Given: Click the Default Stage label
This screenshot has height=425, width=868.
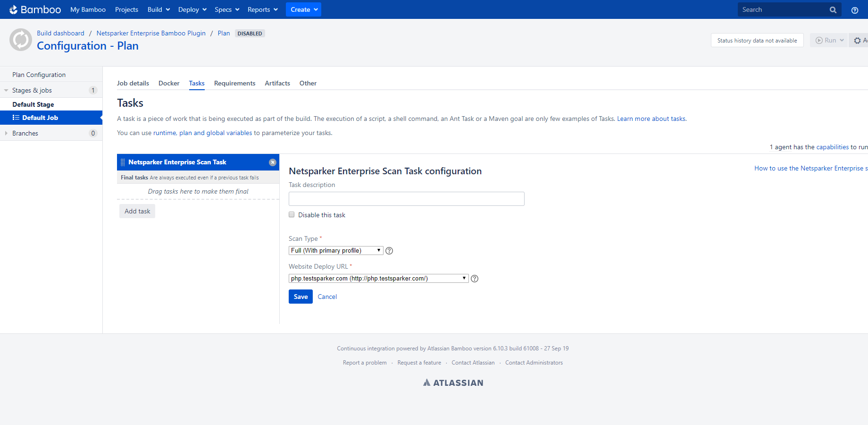Looking at the screenshot, I should (x=33, y=104).
